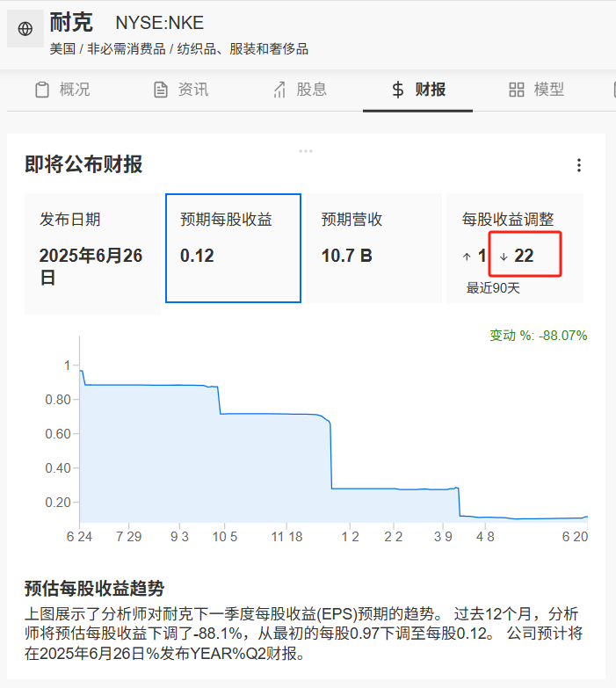Open the 概况 tab
Image resolution: width=616 pixels, height=688 pixels.
click(62, 90)
